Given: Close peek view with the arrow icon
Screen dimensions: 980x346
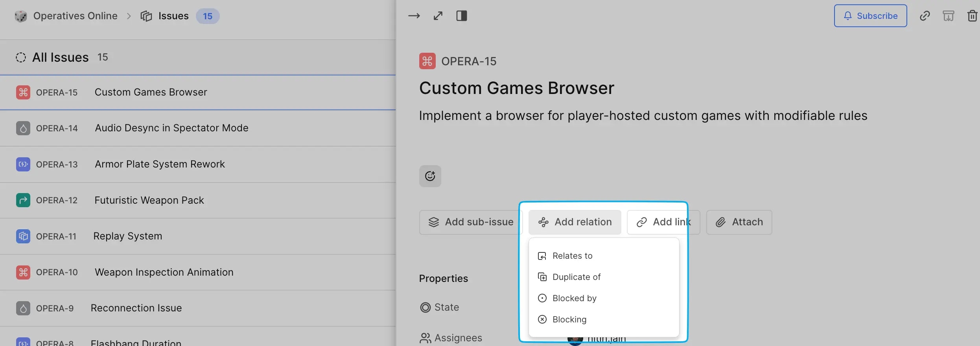Looking at the screenshot, I should click(x=414, y=16).
